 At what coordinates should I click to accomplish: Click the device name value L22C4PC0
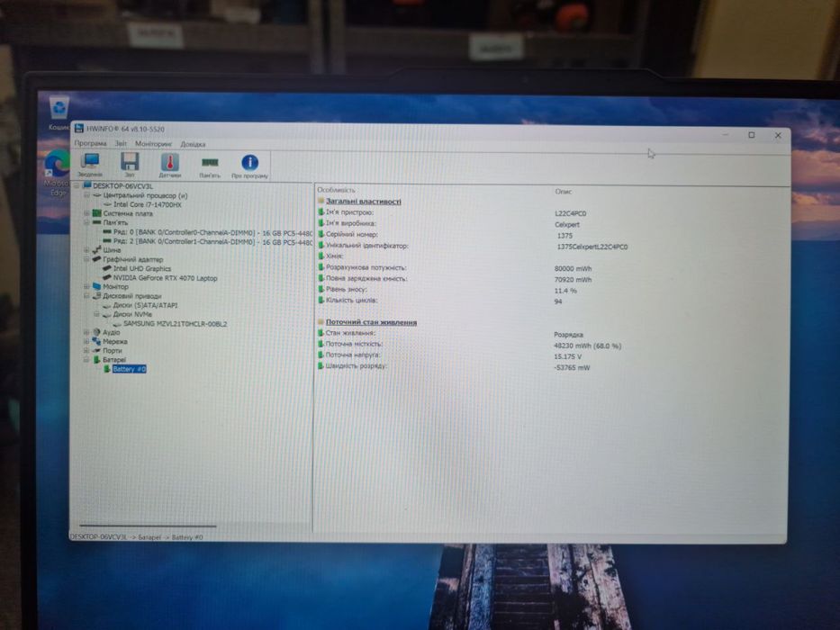(571, 213)
